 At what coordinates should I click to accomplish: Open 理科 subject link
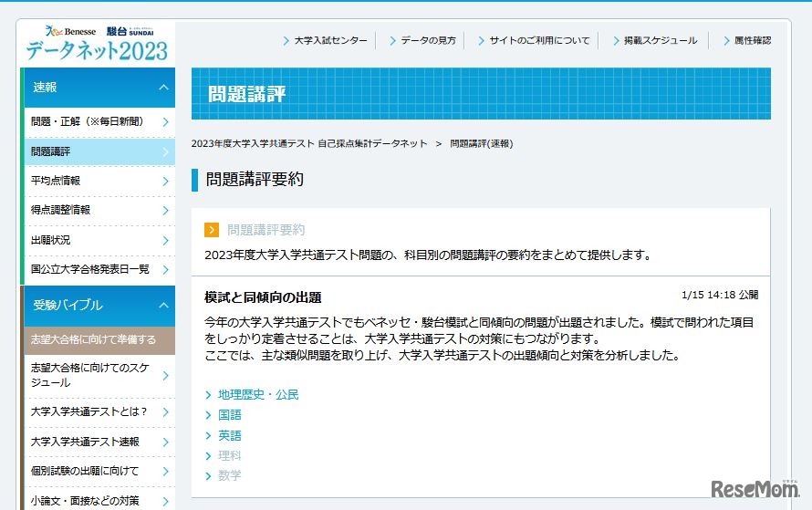[x=229, y=455]
